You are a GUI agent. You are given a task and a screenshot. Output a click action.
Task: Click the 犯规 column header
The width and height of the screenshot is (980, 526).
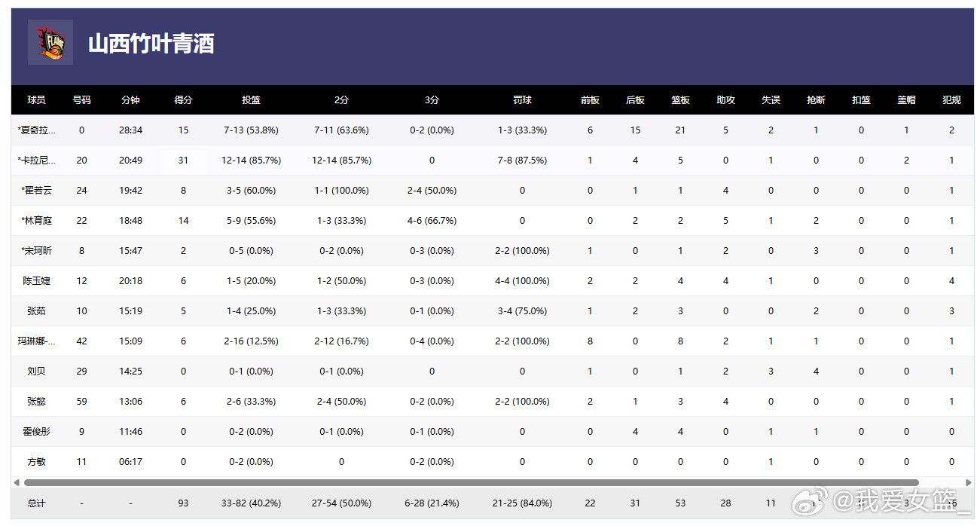point(951,100)
